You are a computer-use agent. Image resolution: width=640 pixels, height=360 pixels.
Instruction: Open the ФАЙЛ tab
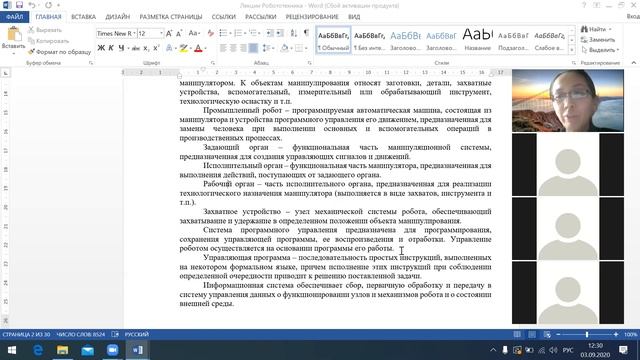tap(15, 17)
